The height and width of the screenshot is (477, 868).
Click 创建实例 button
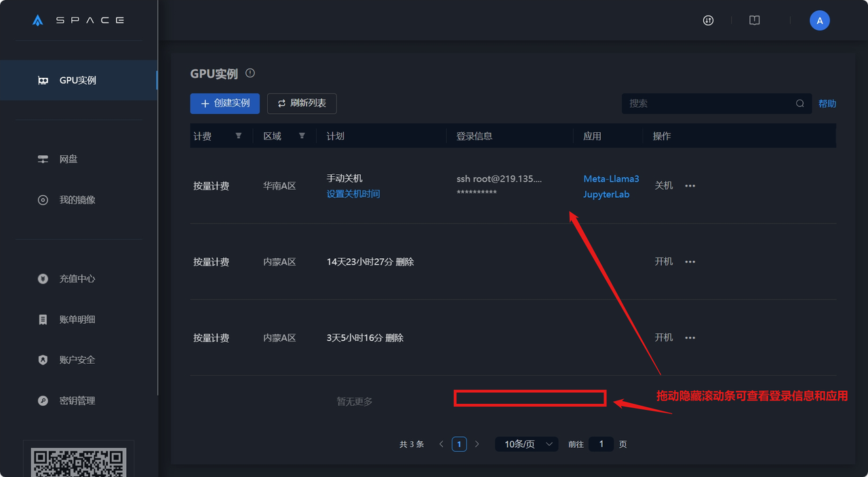(225, 104)
